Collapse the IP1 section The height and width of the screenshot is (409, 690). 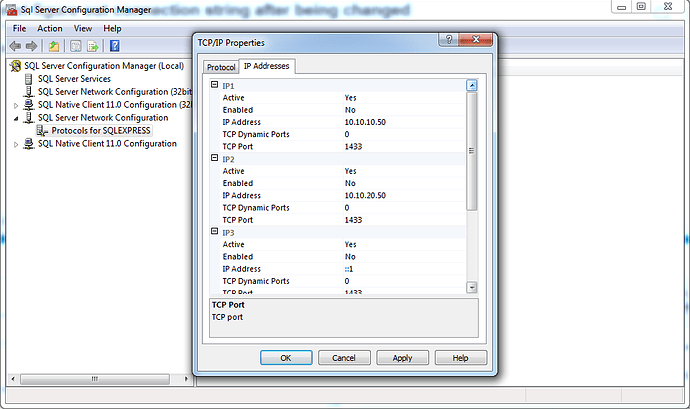pos(215,85)
